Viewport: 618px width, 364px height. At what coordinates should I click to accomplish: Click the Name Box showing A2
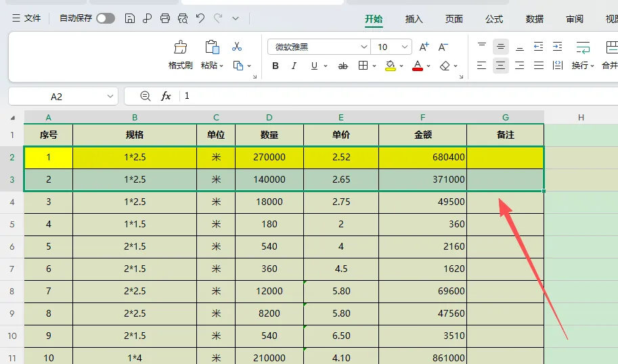(x=63, y=97)
